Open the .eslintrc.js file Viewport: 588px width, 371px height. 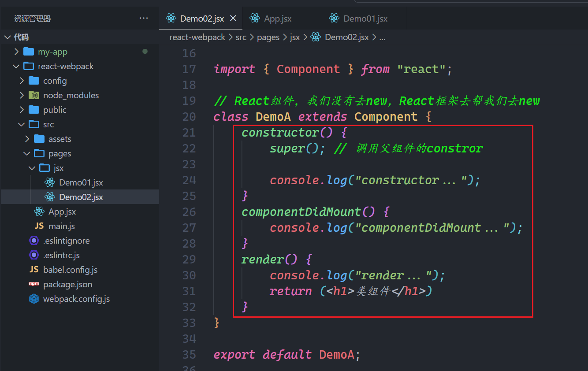tap(80, 255)
